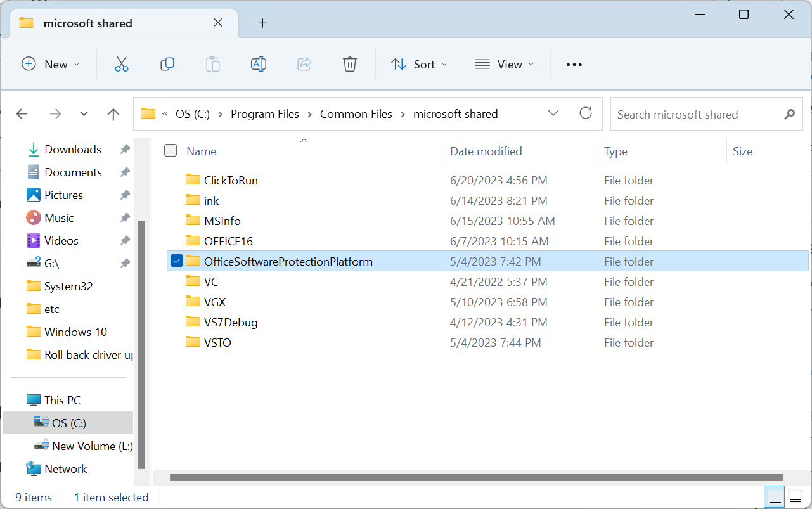Expand hidden path chevrons in breadcrumb

[165, 114]
